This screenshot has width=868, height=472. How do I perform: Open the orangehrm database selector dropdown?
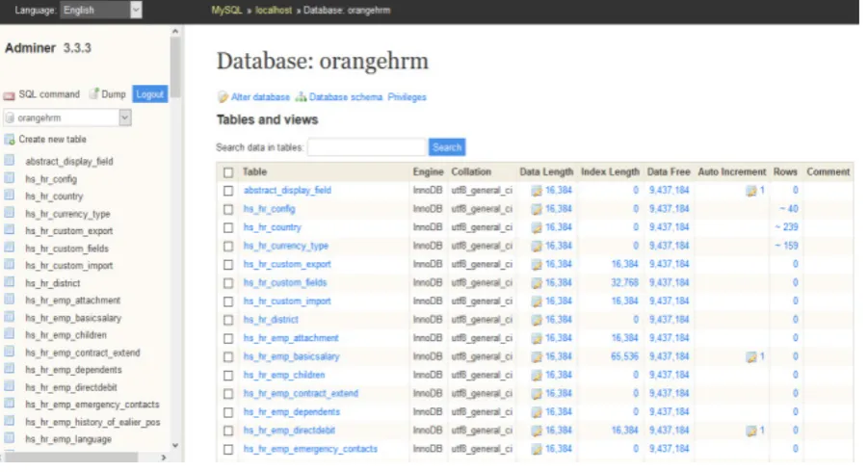click(67, 118)
